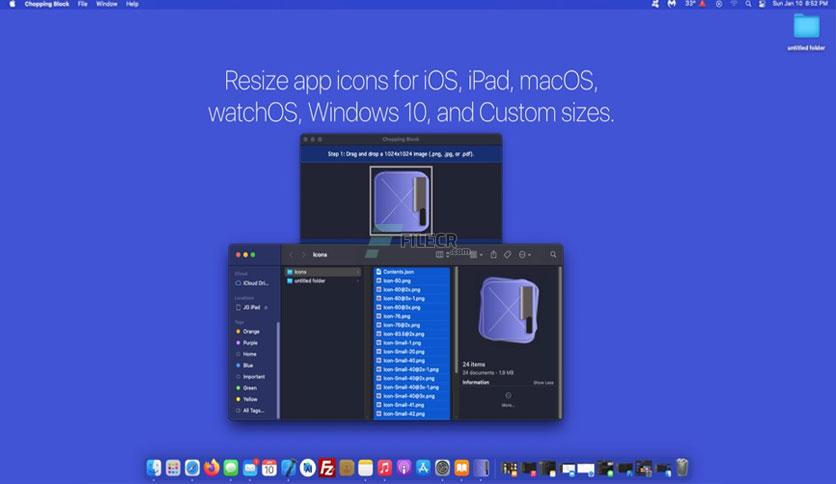Viewport: 836px width, 484px height.
Task: Expand the Icons folder chevron
Action: (x=358, y=272)
